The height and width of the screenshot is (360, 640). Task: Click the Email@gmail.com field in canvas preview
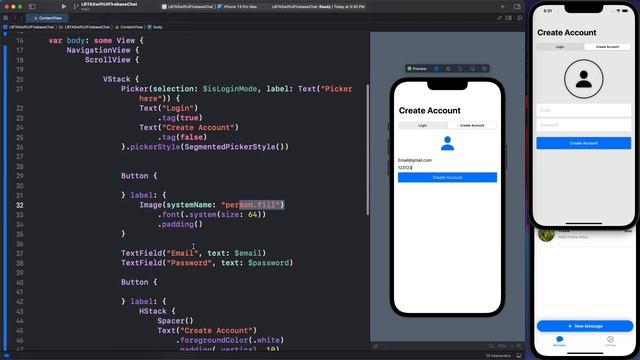(x=447, y=160)
